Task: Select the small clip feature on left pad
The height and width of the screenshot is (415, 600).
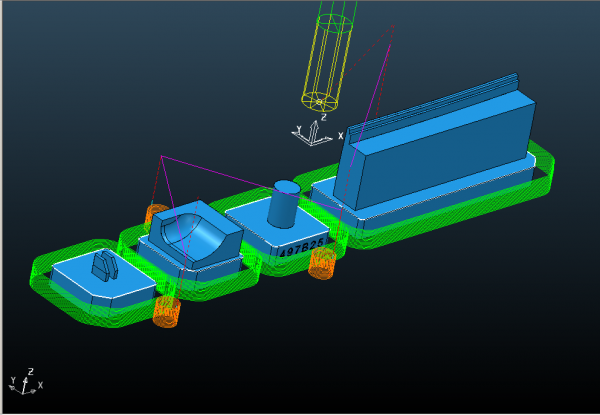Action: (105, 266)
